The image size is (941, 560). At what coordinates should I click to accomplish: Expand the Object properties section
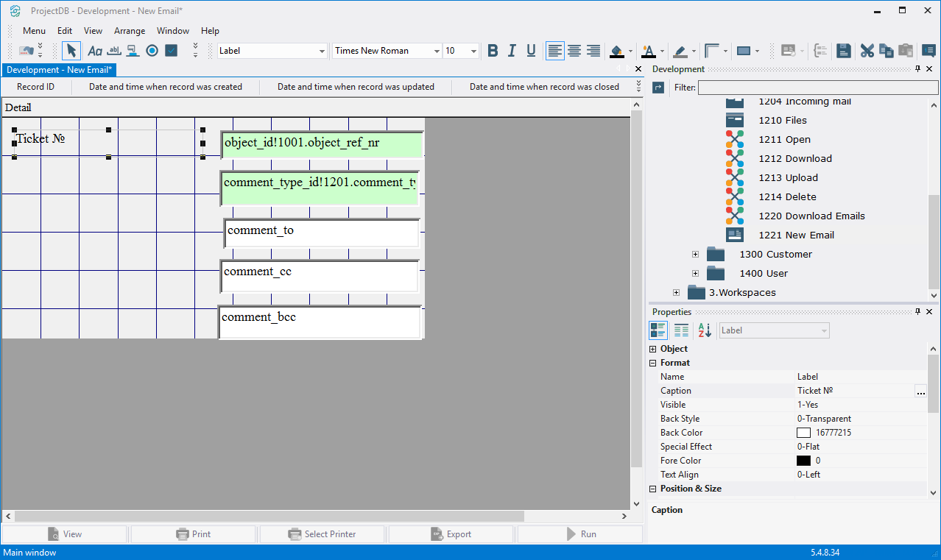click(653, 349)
